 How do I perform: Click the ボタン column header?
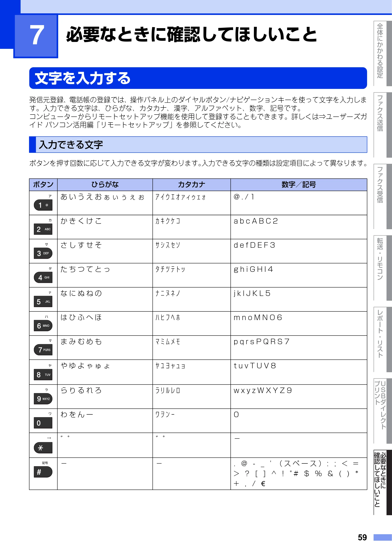click(x=43, y=185)
